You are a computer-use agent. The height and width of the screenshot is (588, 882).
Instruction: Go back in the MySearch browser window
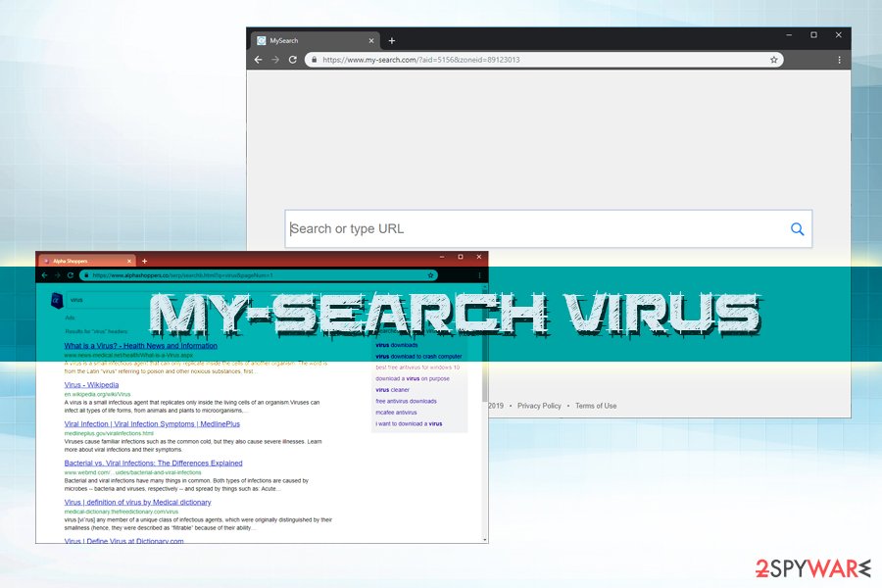[x=258, y=60]
